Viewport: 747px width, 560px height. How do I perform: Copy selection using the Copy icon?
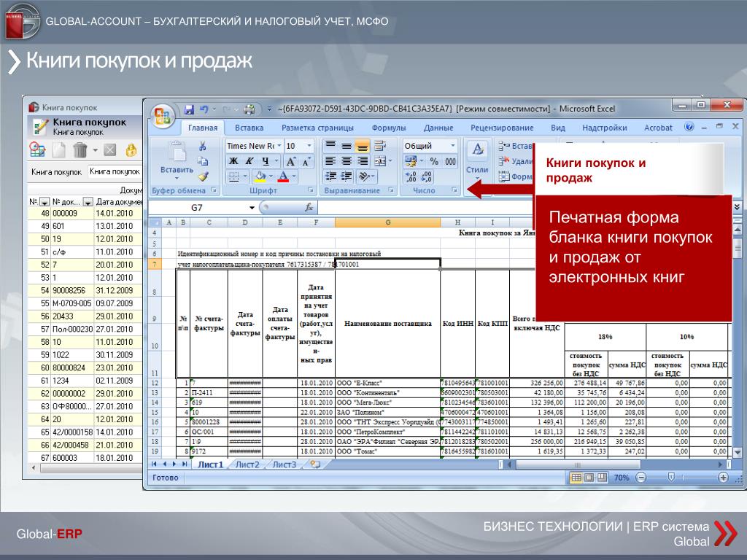203,161
